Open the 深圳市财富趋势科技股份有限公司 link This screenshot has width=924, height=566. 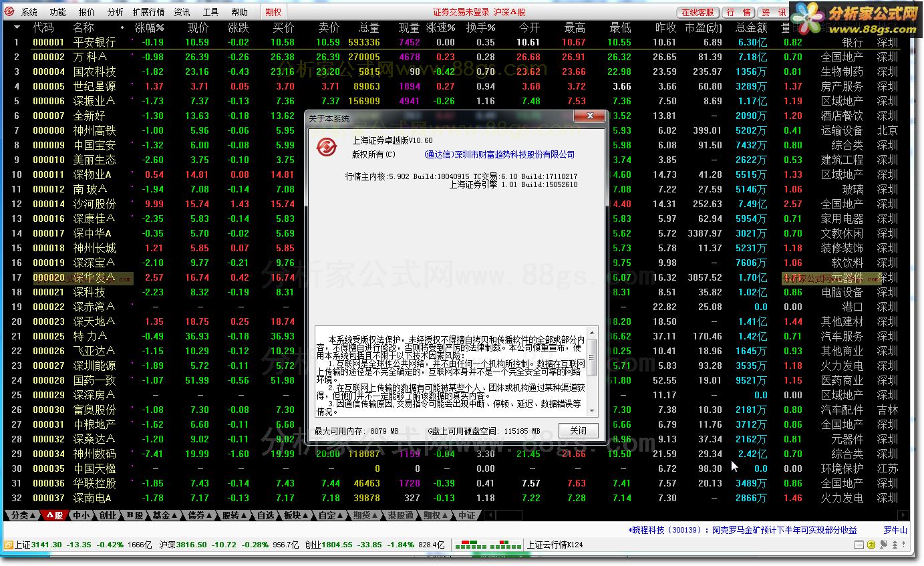499,154
